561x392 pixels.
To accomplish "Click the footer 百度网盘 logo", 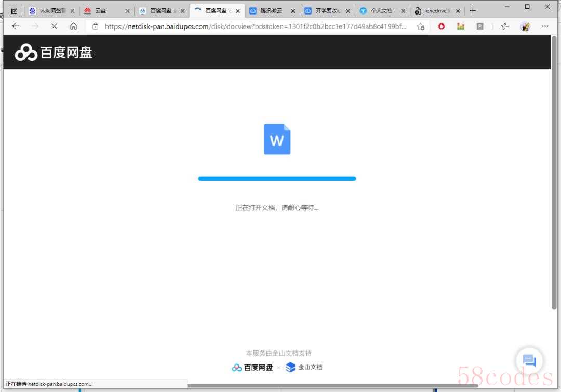I will pyautogui.click(x=252, y=367).
